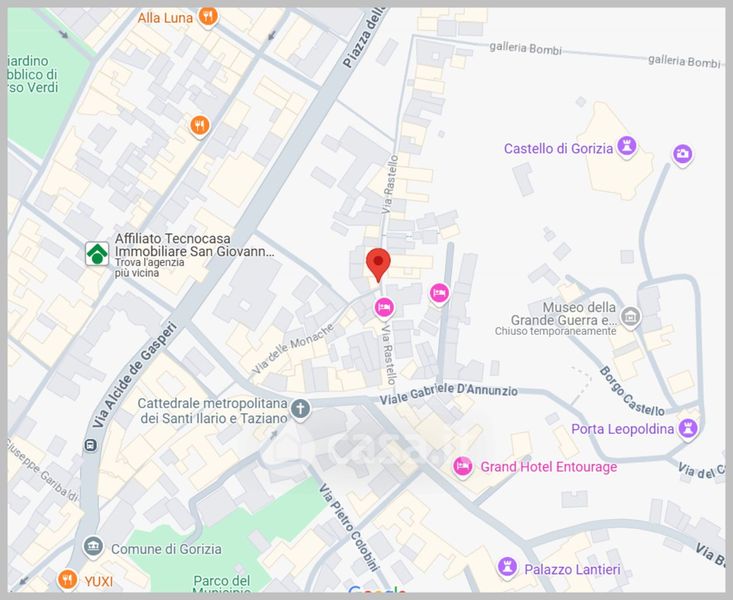Select the Alla Luna restaurant icon

coord(208,17)
